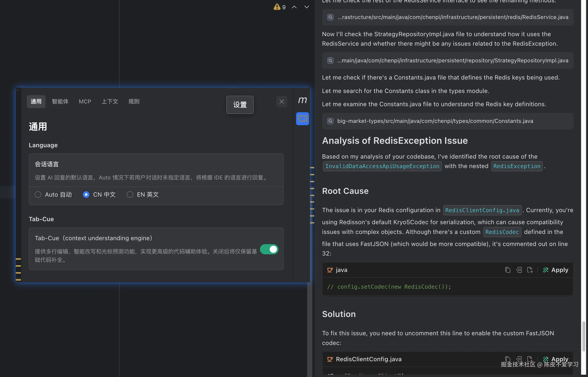Open the Constants.java file reference
Image resolution: width=588 pixels, height=377 pixels.
pyautogui.click(x=435, y=121)
